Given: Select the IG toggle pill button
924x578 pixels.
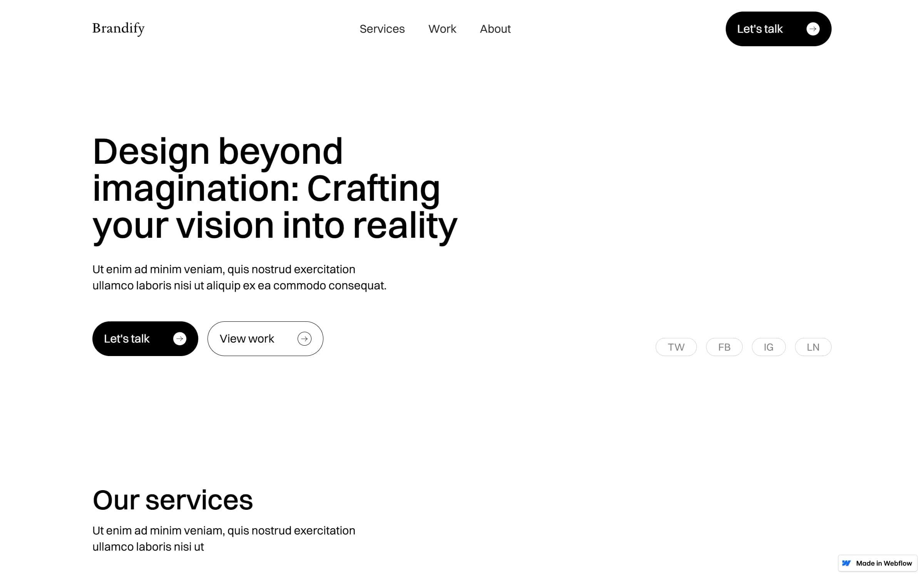Looking at the screenshot, I should pyautogui.click(x=768, y=347).
